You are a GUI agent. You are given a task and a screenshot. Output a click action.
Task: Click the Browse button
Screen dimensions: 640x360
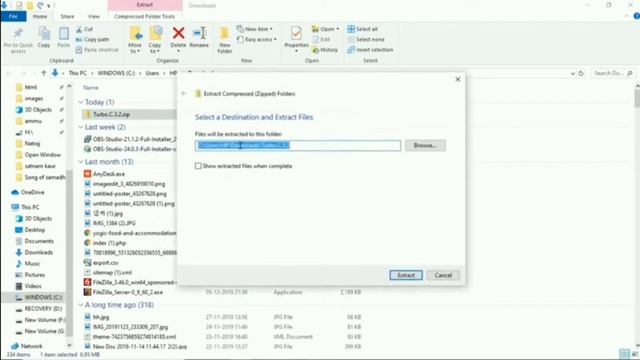(x=425, y=145)
